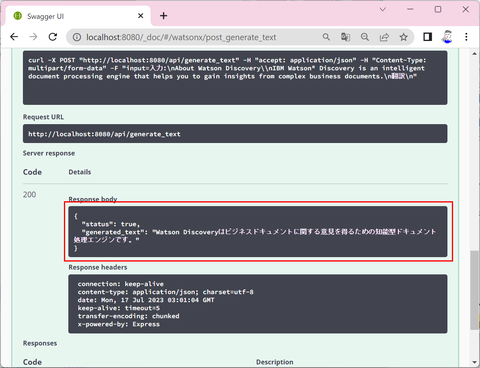Click the "Details" column header
The image size is (480, 368).
click(80, 172)
